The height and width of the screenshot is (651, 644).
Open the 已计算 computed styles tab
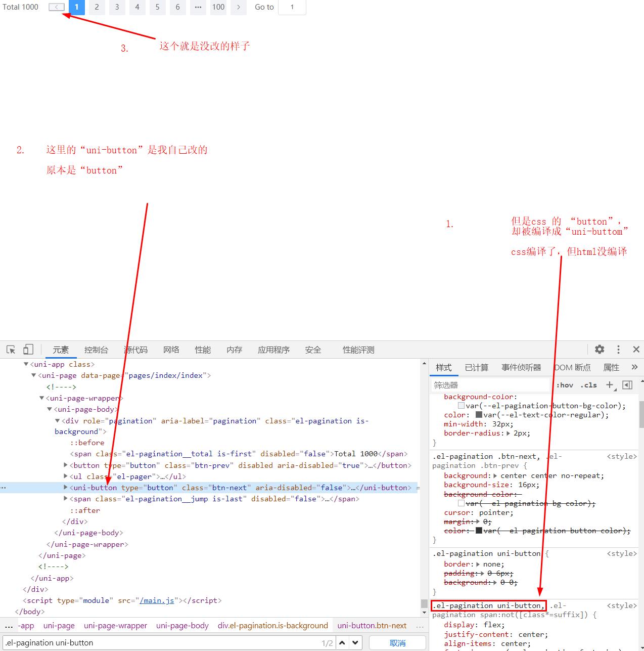click(x=476, y=368)
